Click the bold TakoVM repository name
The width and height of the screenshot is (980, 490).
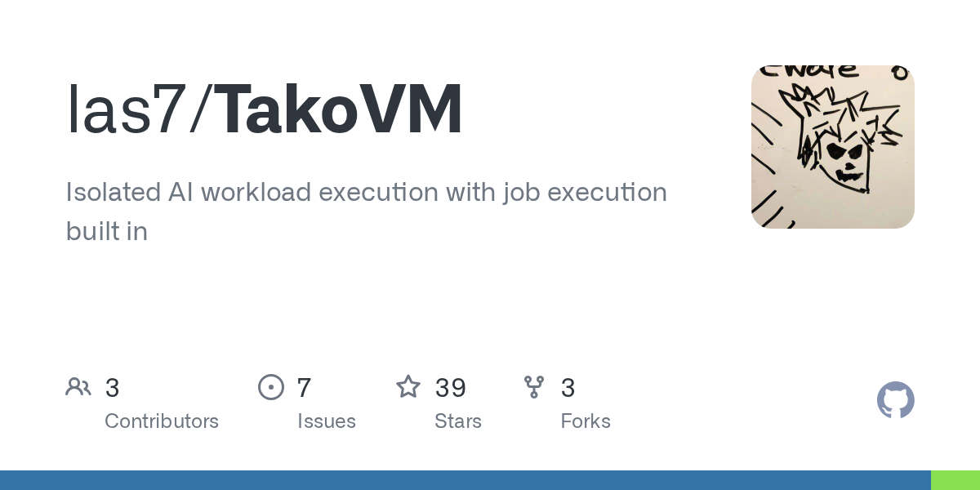click(340, 109)
